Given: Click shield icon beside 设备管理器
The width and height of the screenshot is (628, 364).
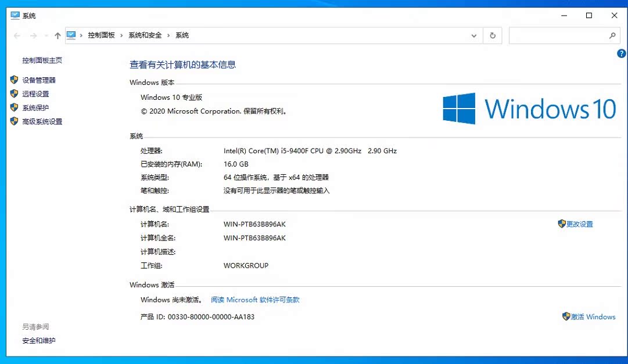Looking at the screenshot, I should [14, 80].
